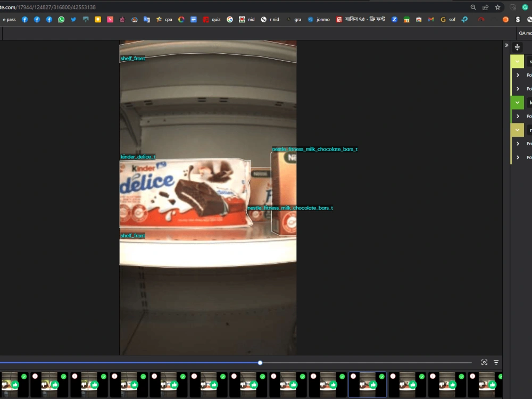The width and height of the screenshot is (532, 399).
Task: Click the browser zoom magnifier icon
Action: tap(473, 7)
